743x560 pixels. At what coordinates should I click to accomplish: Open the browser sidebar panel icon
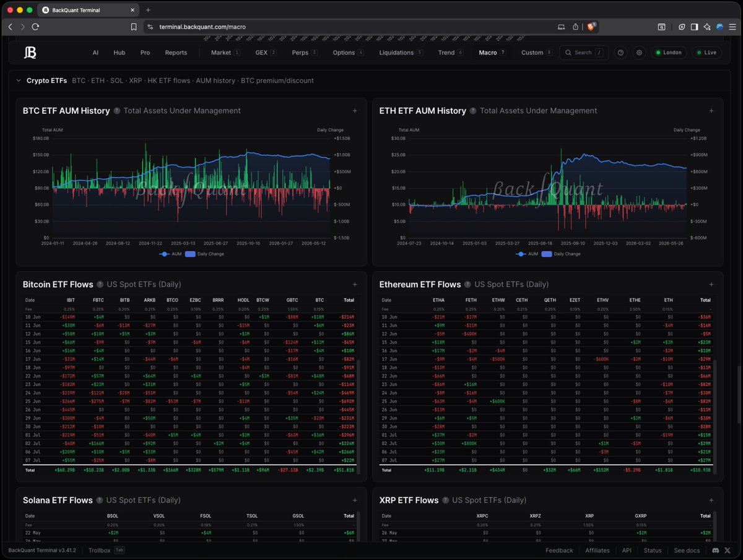point(694,27)
